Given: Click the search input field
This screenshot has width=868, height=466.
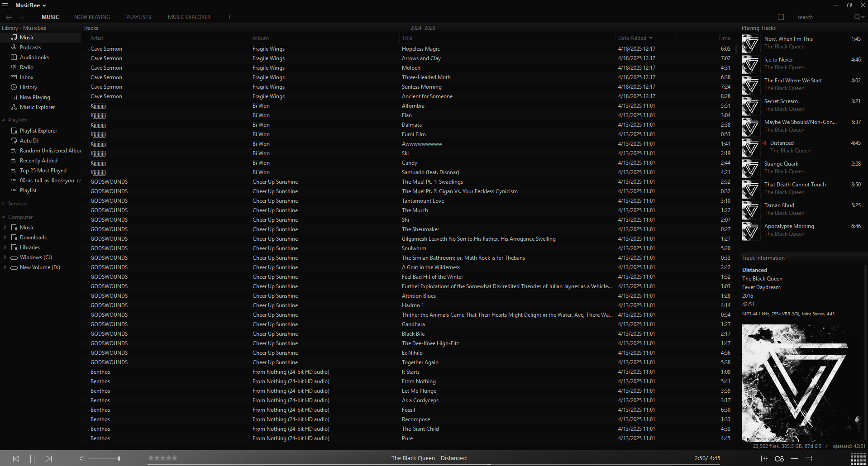Looking at the screenshot, I should [823, 17].
